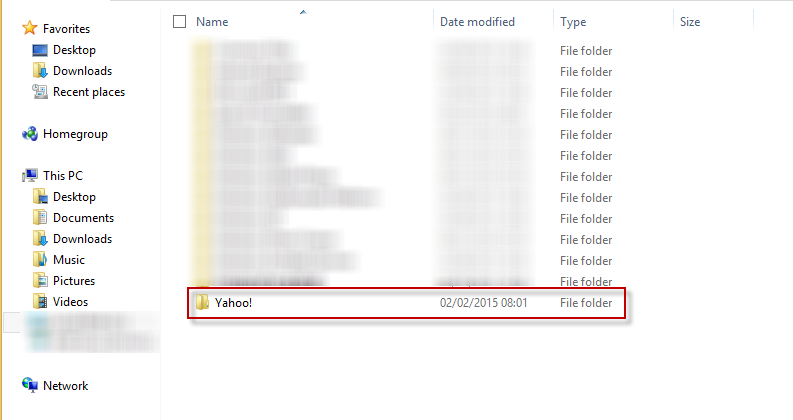Click the Favorites star icon
The height and width of the screenshot is (420, 793).
point(30,28)
